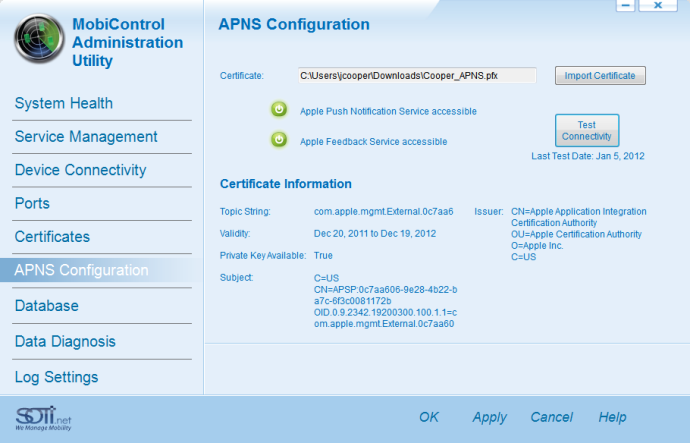The height and width of the screenshot is (443, 690).
Task: Click topic string value com.apple.mgmt.External.0c7aa6
Action: 384,212
